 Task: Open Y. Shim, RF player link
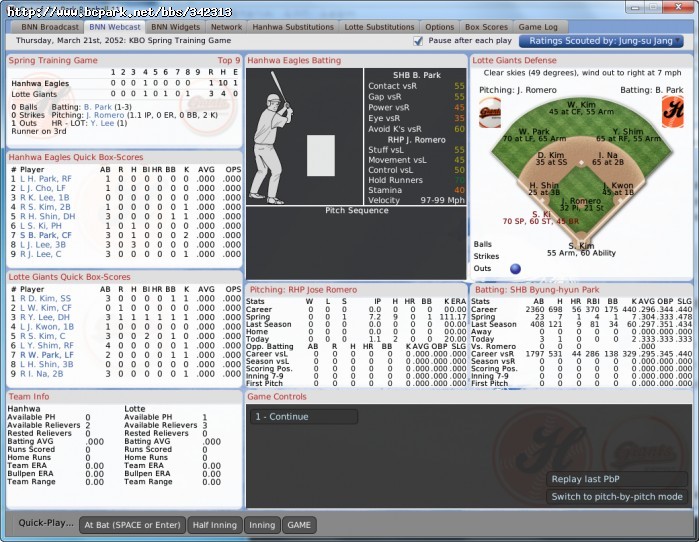[50, 346]
